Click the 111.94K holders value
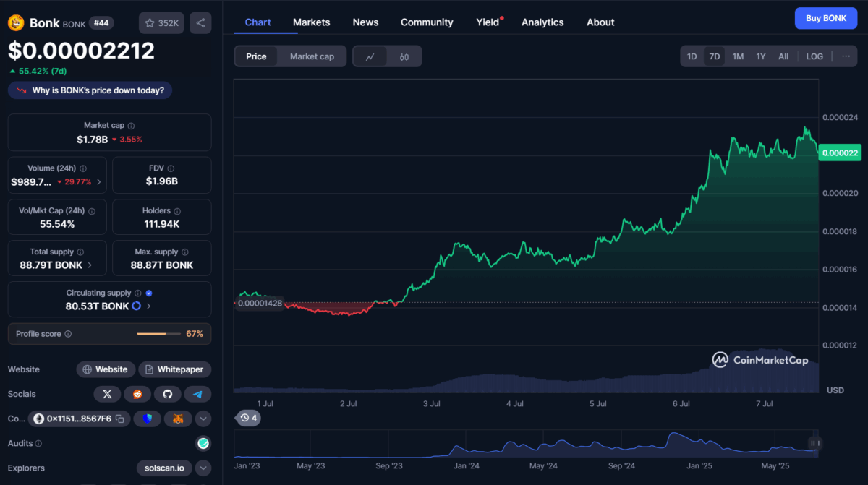 pyautogui.click(x=162, y=224)
